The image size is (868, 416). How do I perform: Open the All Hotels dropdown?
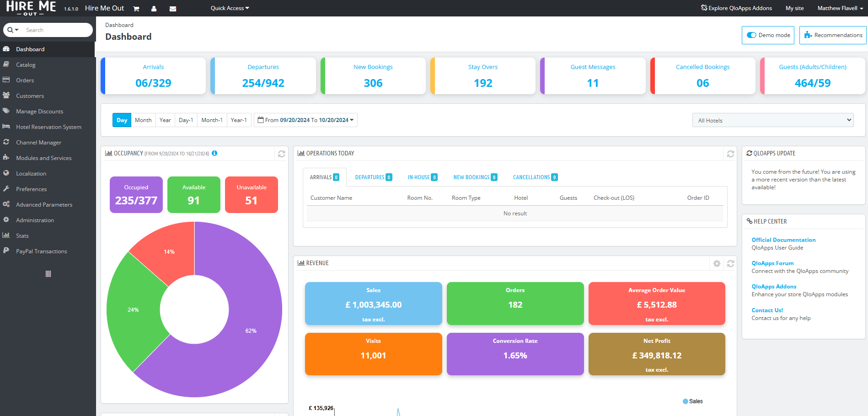[772, 120]
